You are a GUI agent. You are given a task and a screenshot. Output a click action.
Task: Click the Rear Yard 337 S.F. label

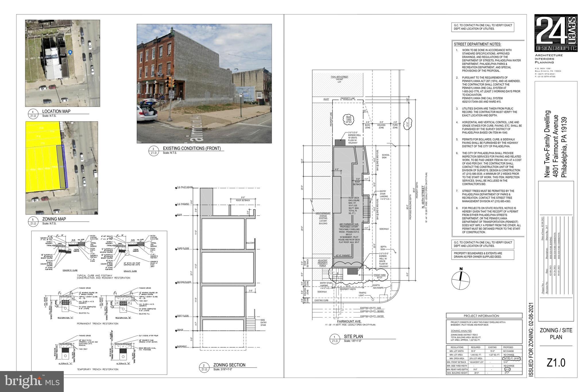pos(348,119)
